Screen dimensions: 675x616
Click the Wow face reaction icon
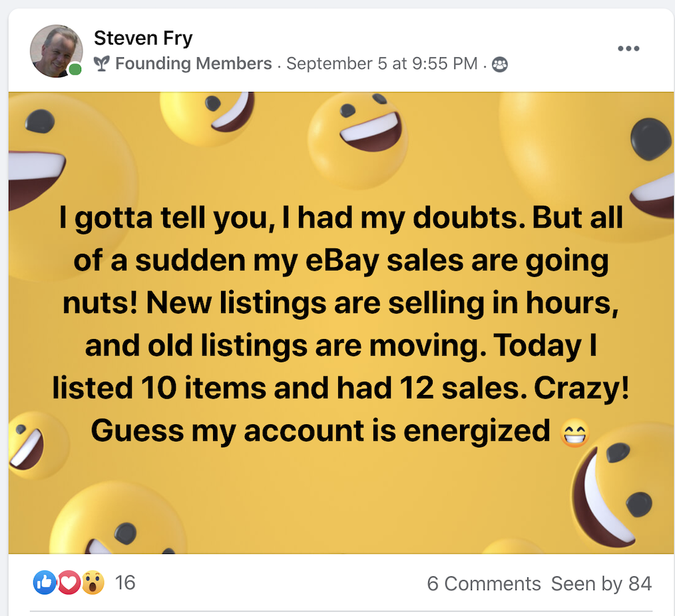(x=93, y=583)
